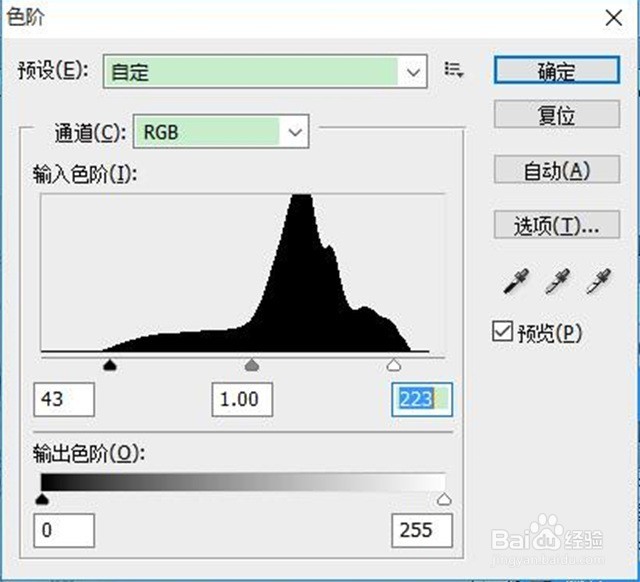Screen dimensions: 640x582
Task: Open the preset options menu icon
Action: tap(454, 70)
